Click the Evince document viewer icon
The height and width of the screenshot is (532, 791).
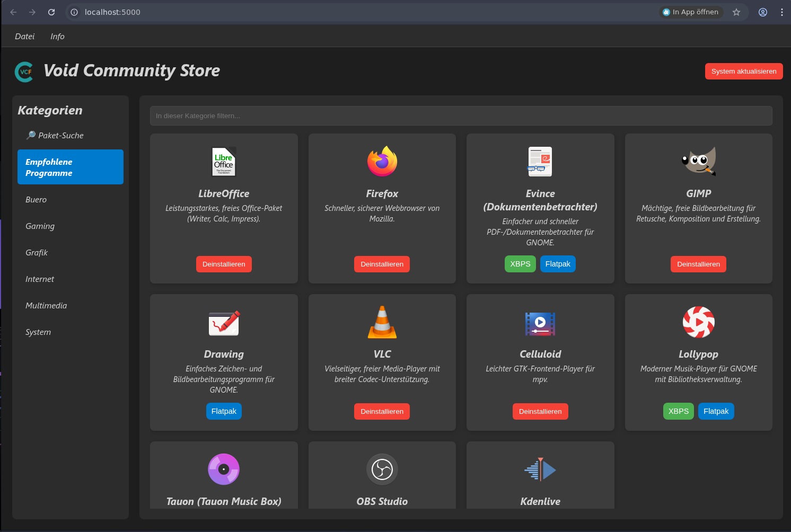coord(540,162)
